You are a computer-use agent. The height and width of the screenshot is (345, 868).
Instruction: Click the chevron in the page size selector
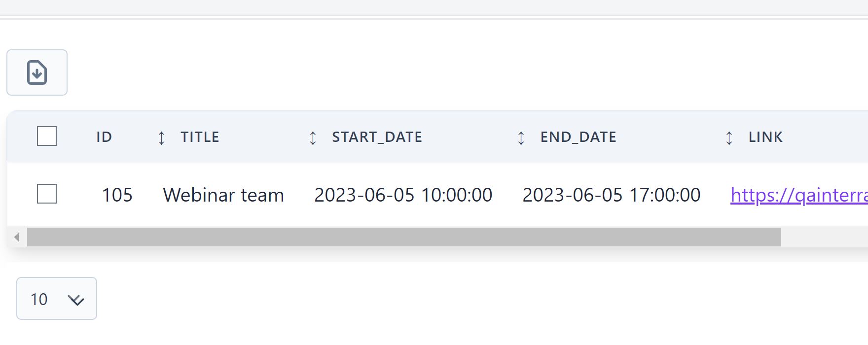[76, 300]
